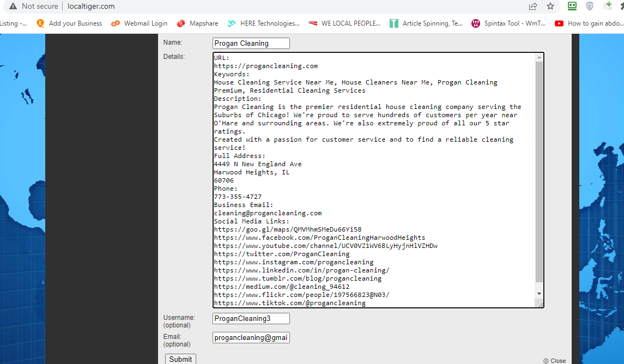
Task: Close the form dialog
Action: (x=554, y=360)
